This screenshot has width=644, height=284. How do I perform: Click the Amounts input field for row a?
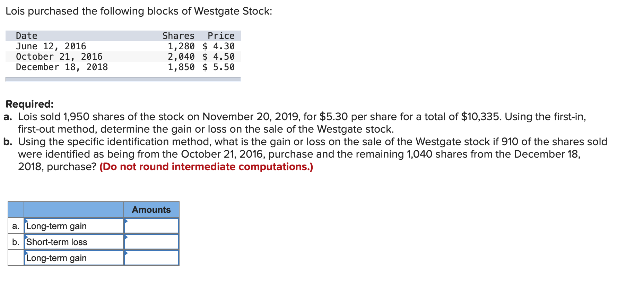click(x=151, y=226)
